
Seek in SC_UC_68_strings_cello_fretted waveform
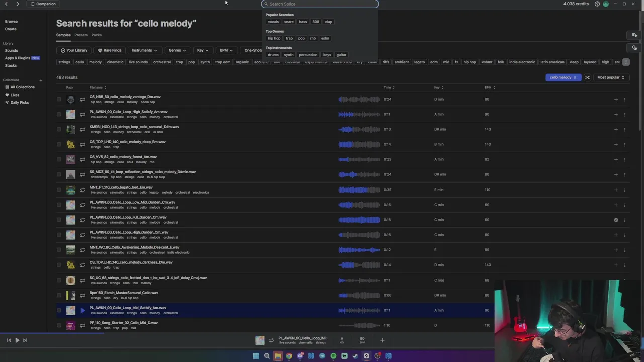pos(359,280)
